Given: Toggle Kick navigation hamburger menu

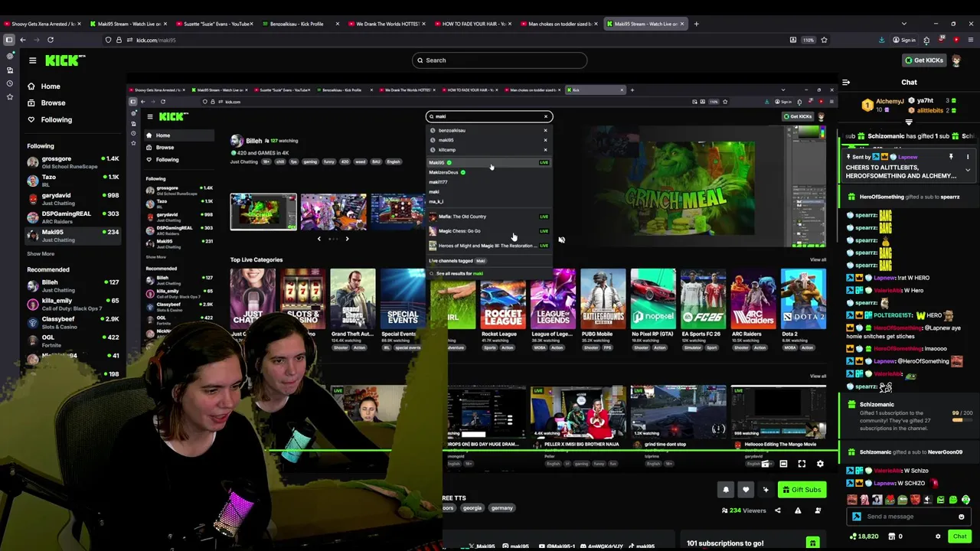Looking at the screenshot, I should (32, 60).
